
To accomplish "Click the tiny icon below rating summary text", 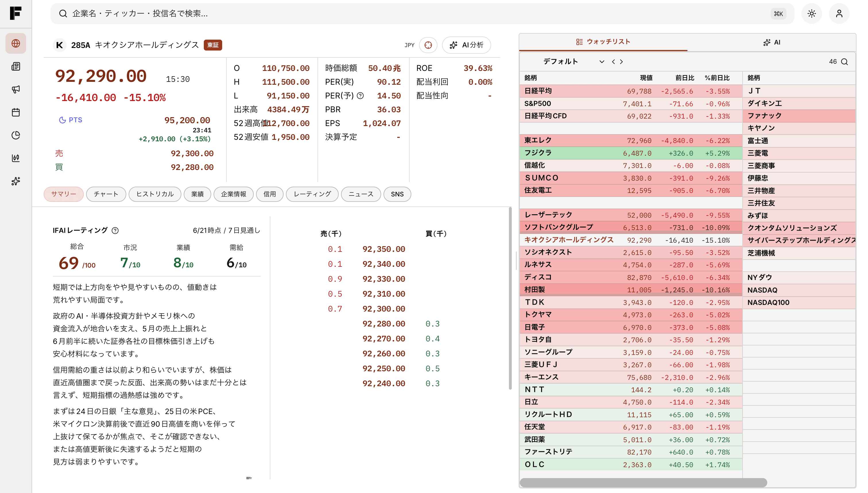I will coord(249,478).
